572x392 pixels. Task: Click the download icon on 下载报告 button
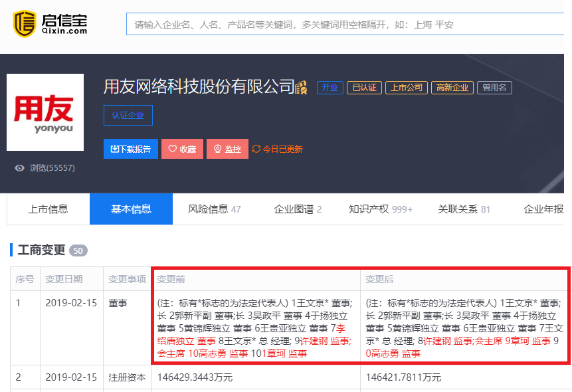115,148
